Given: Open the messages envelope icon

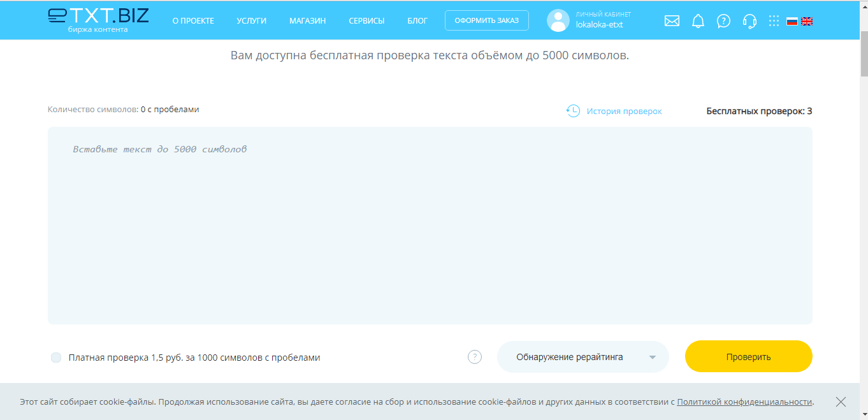Looking at the screenshot, I should tap(672, 21).
